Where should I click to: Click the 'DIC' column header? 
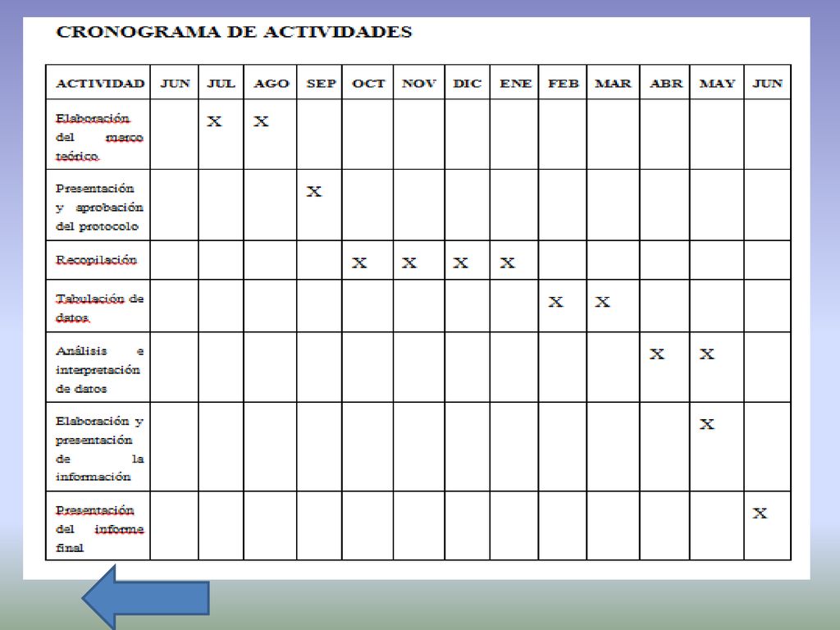[x=467, y=84]
